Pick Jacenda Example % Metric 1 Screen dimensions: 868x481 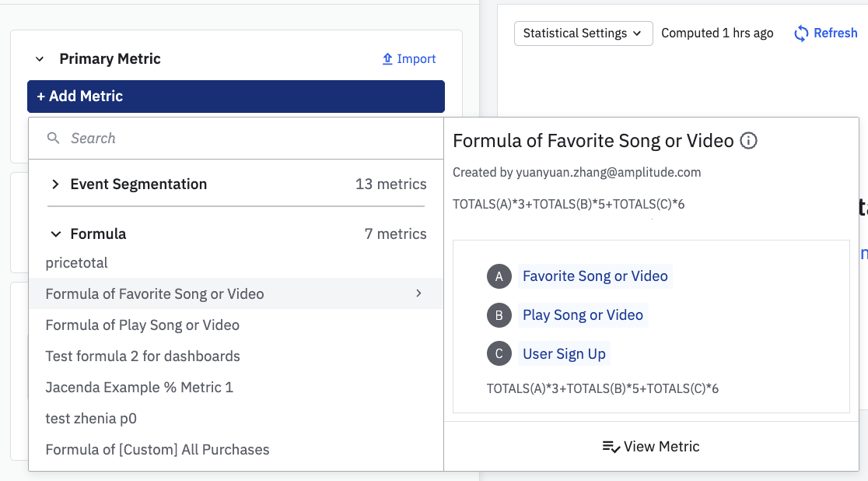tap(139, 388)
